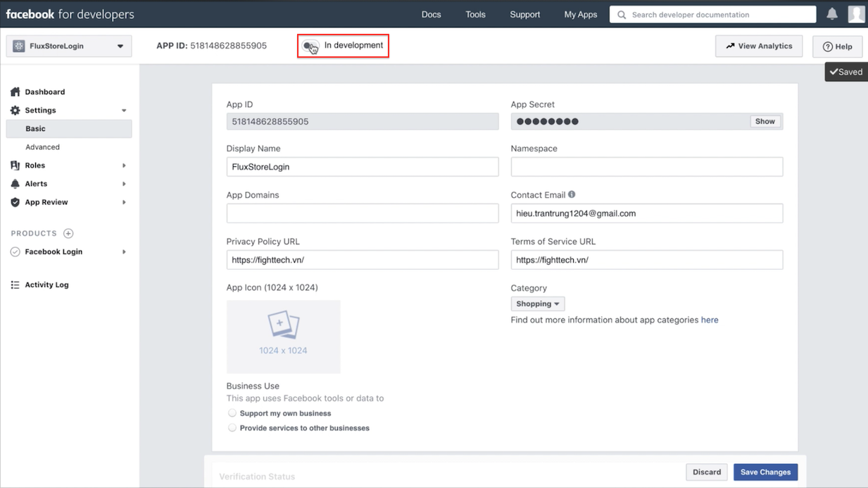Expand the Facebook Login submenu arrow
Viewport: 868px width, 488px height.
point(124,252)
